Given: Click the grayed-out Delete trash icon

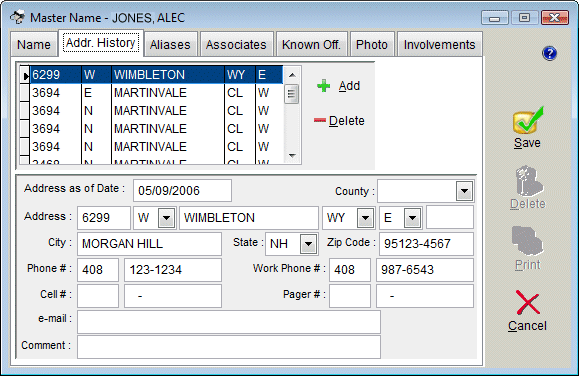Looking at the screenshot, I should [x=529, y=181].
